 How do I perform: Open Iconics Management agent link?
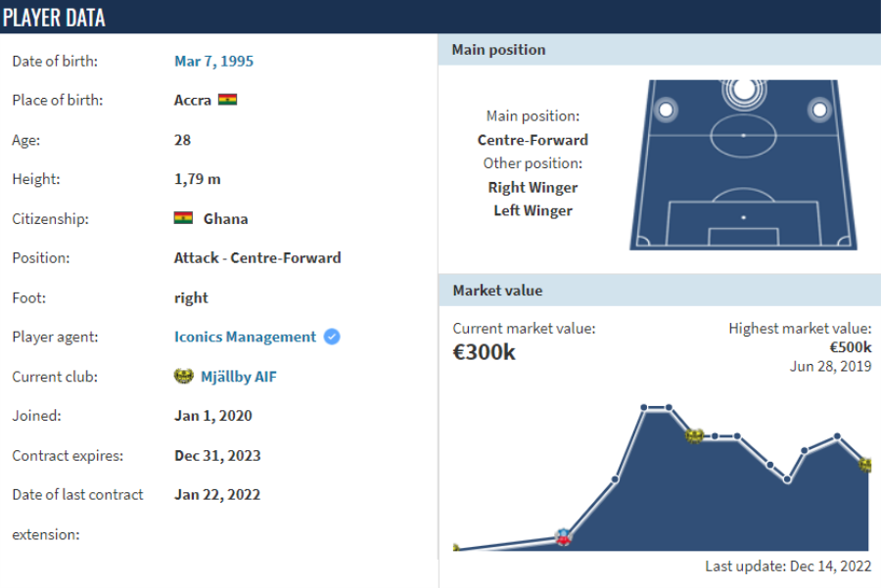[x=245, y=337]
